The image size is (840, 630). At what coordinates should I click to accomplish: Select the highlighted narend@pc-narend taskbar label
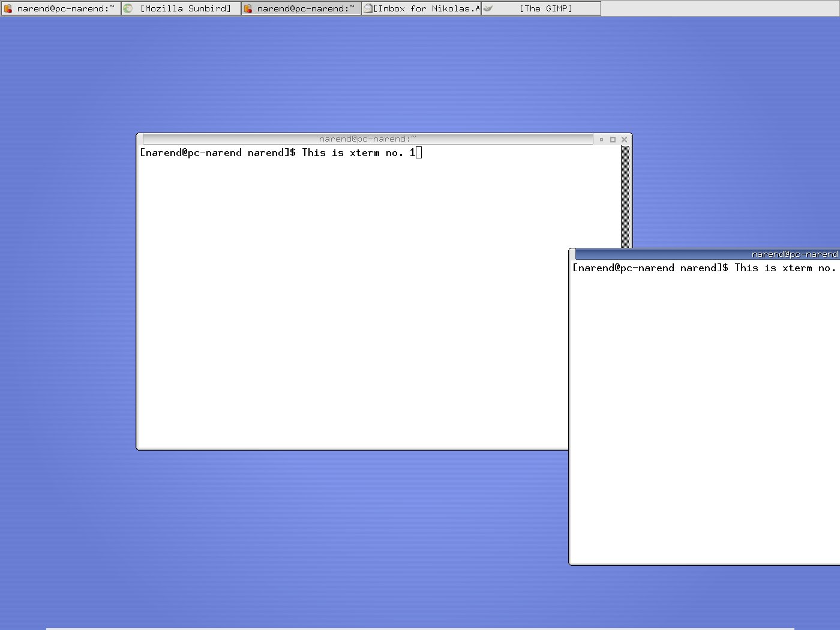[305, 8]
